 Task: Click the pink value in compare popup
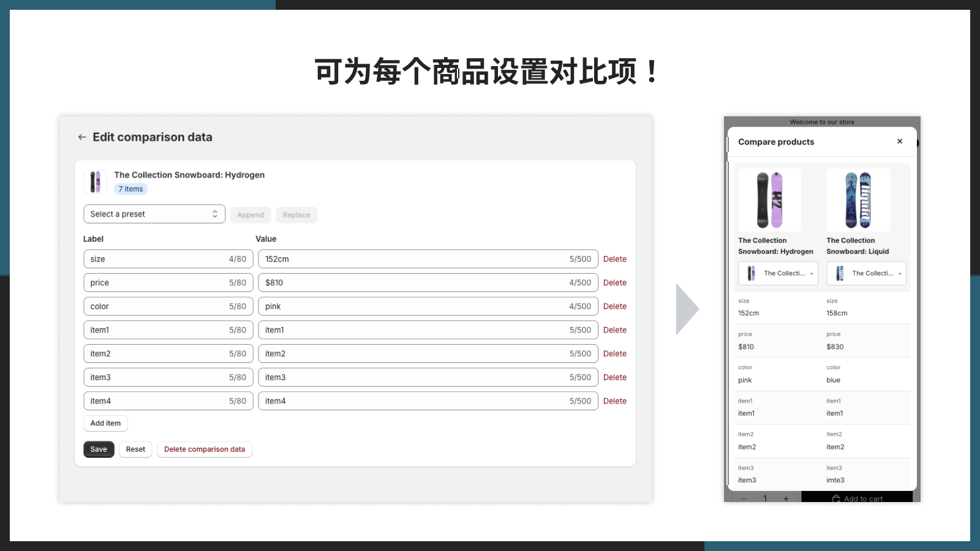pos(745,380)
